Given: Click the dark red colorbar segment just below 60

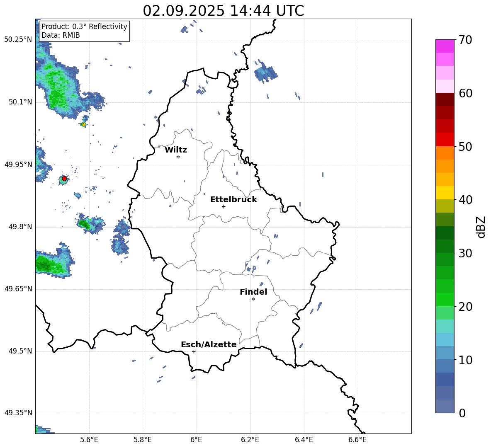Looking at the screenshot, I should 445,99.
